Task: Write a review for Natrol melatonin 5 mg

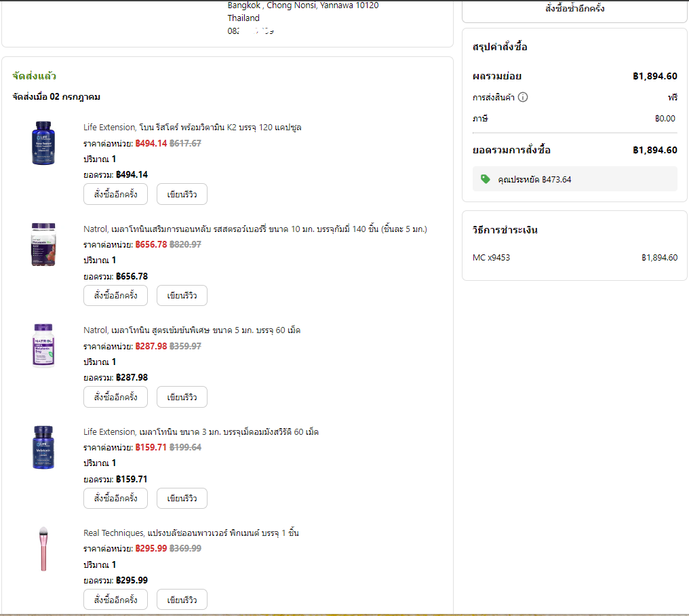Action: (182, 397)
